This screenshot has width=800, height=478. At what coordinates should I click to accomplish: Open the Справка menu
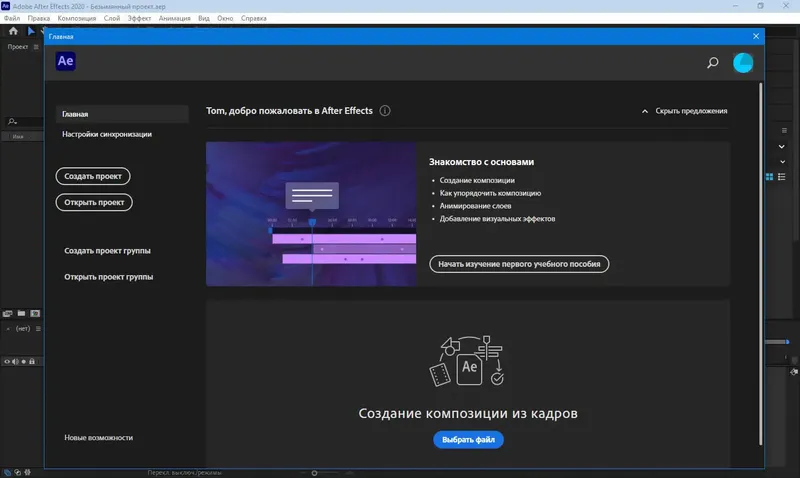[x=254, y=18]
